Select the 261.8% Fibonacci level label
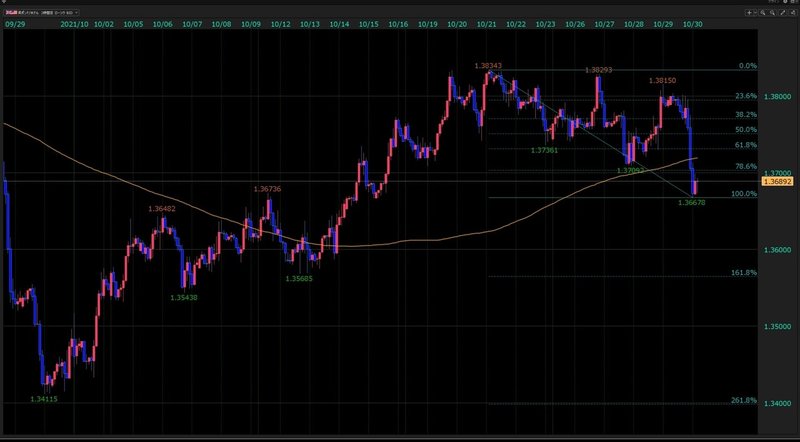 744,400
